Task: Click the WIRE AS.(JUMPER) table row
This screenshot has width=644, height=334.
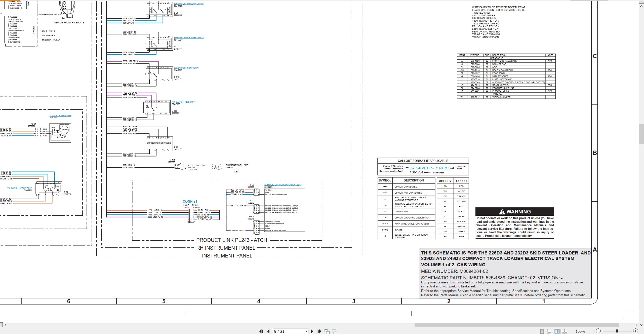Action: click(506, 97)
